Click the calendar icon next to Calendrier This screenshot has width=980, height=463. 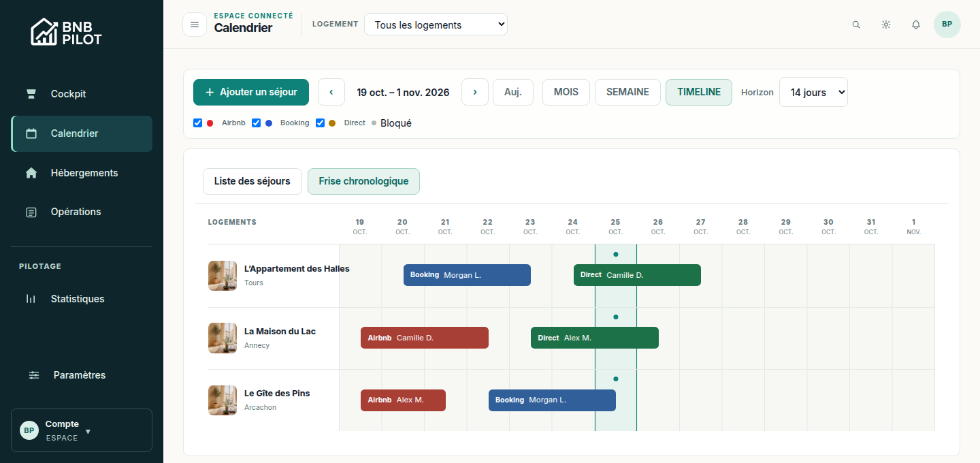click(31, 133)
